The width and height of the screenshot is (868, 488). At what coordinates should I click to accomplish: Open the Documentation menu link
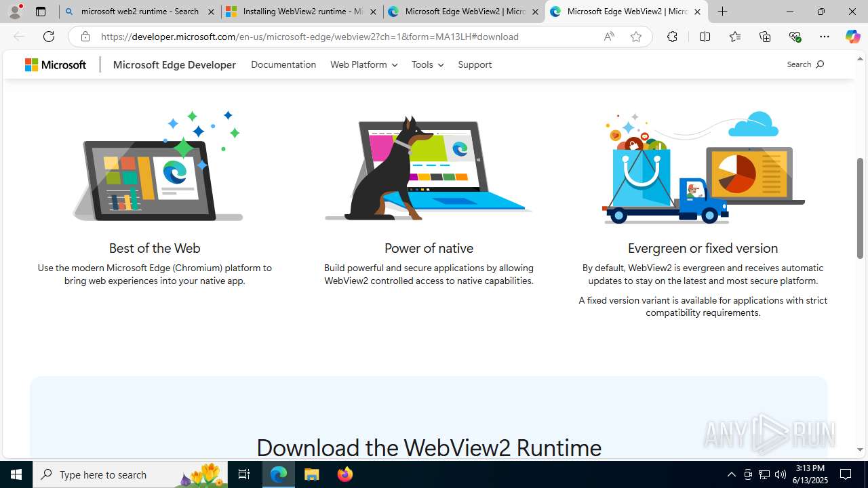[x=283, y=64]
